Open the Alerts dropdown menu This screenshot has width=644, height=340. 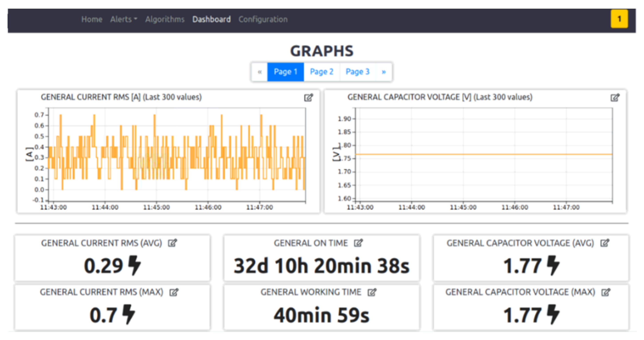[x=124, y=19]
